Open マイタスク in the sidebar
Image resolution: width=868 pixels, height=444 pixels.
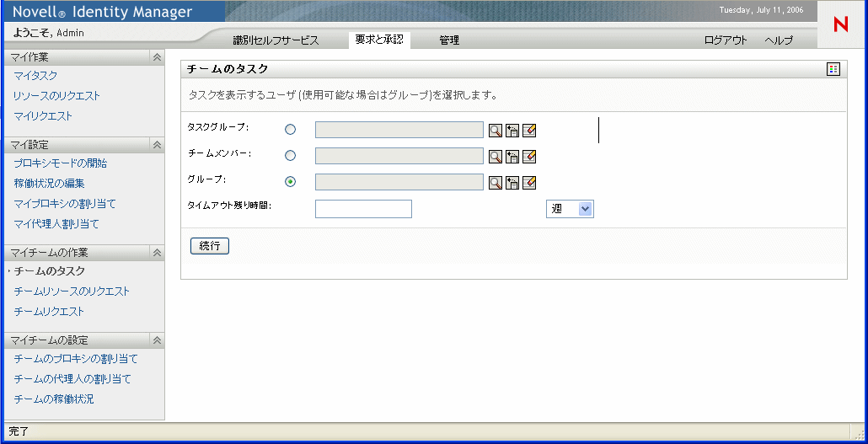click(35, 76)
